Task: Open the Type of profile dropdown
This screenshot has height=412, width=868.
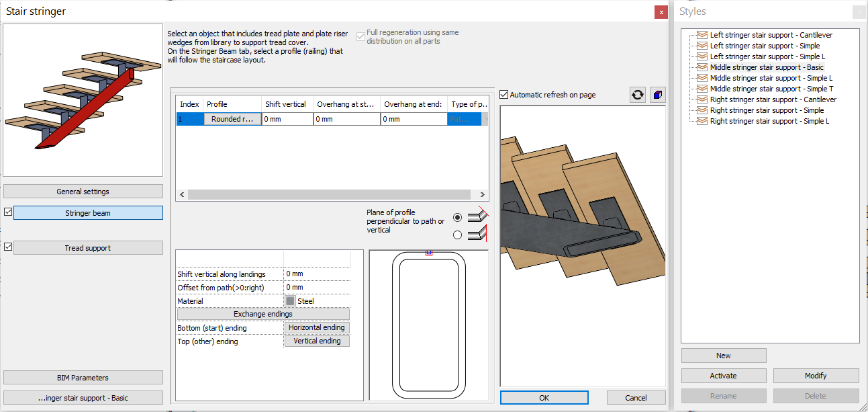Action: 465,119
